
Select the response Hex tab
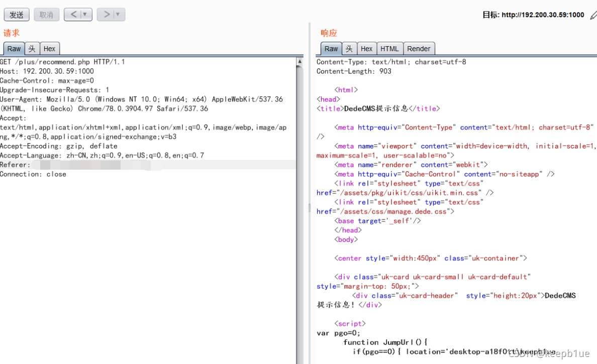click(367, 49)
